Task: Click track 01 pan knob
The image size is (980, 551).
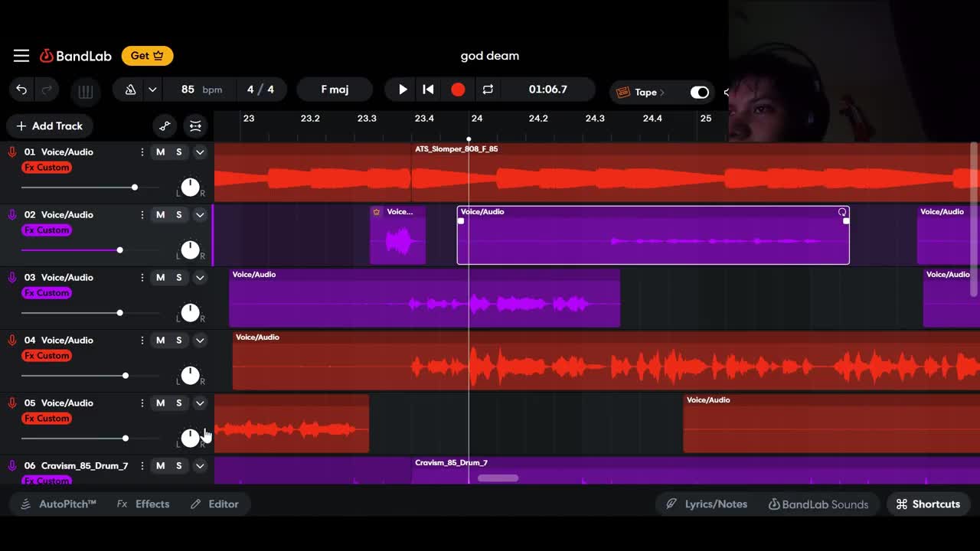Action: (190, 187)
